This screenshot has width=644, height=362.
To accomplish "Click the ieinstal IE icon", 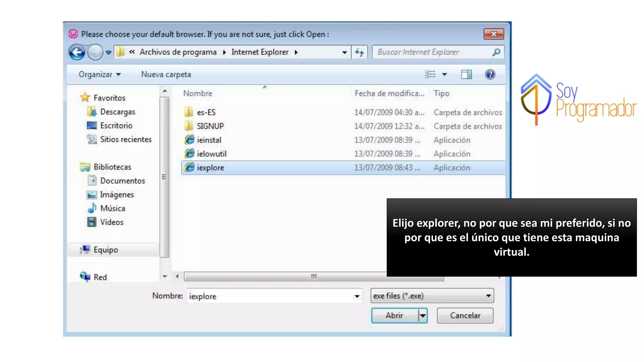I will (x=189, y=140).
